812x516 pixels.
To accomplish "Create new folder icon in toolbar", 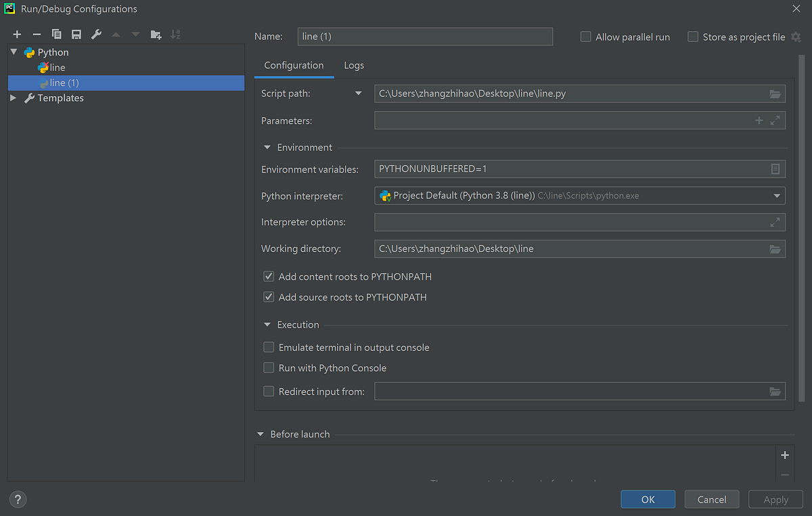I will click(x=156, y=35).
